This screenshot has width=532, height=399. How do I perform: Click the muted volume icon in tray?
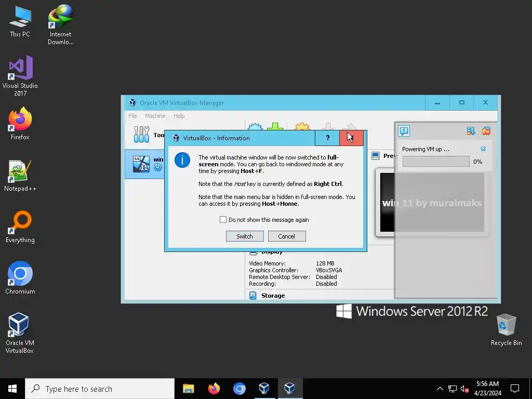point(464,389)
